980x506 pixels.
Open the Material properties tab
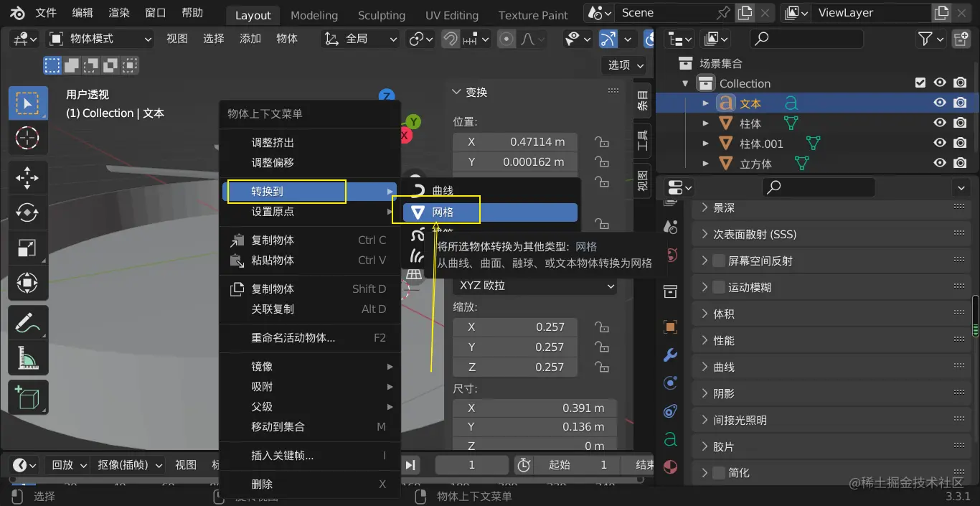pyautogui.click(x=671, y=467)
